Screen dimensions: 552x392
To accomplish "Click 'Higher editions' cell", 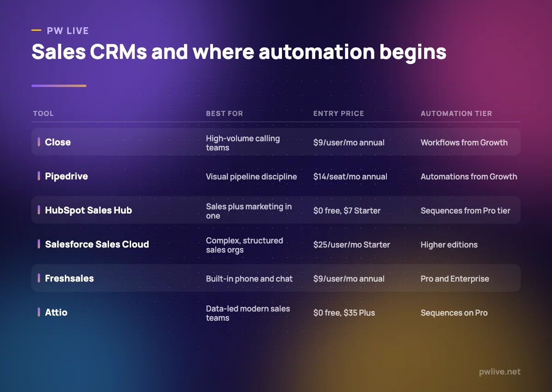I will click(x=449, y=245).
